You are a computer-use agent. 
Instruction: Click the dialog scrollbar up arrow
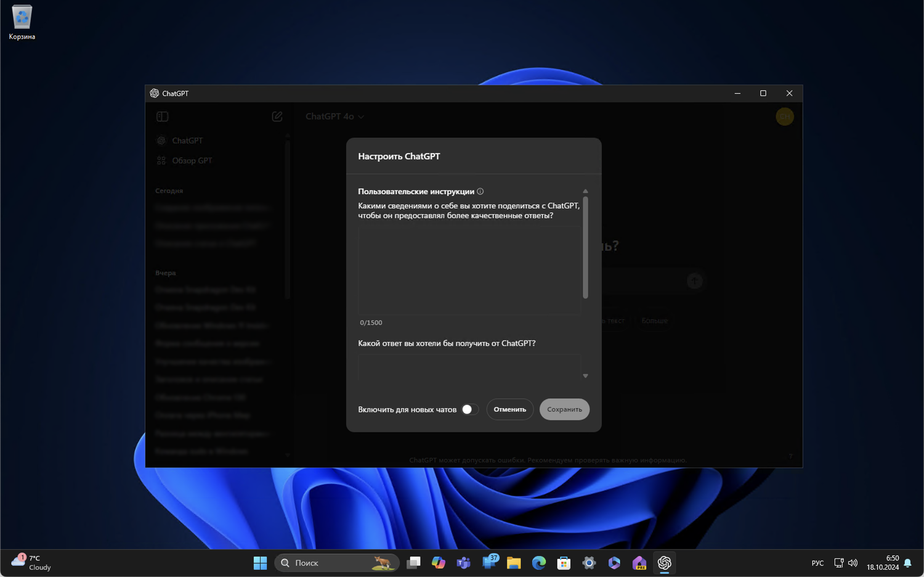pos(585,191)
